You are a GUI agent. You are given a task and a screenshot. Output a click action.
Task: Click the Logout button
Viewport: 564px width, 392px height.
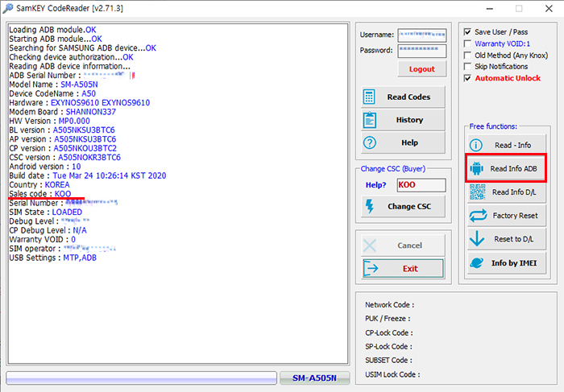(x=422, y=69)
